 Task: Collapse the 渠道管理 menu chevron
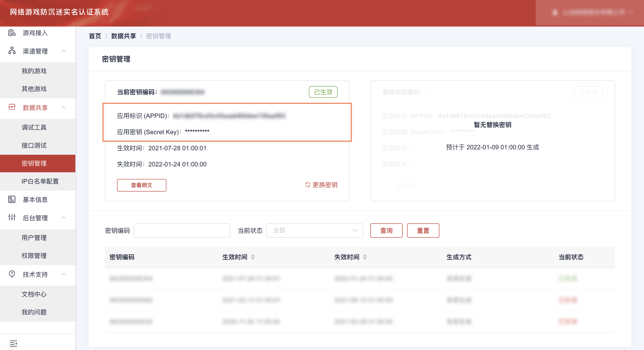click(64, 51)
